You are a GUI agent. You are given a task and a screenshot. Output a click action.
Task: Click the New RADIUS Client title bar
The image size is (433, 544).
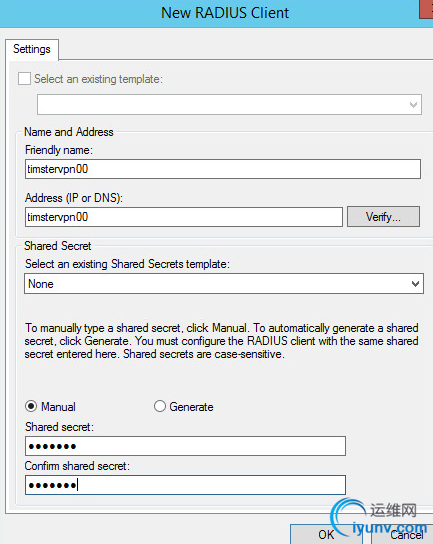225,13
